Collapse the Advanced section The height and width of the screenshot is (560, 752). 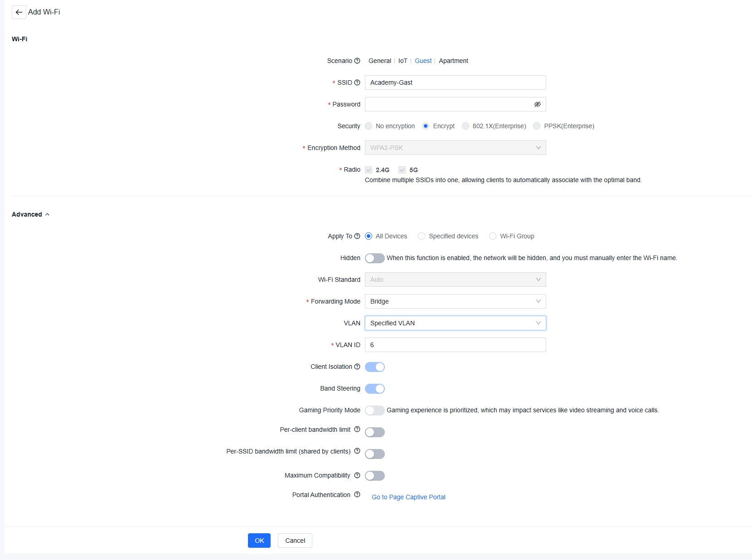coord(30,214)
